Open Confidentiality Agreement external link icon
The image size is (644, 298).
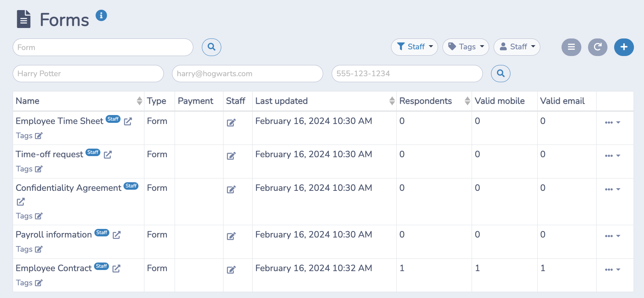[x=21, y=202]
